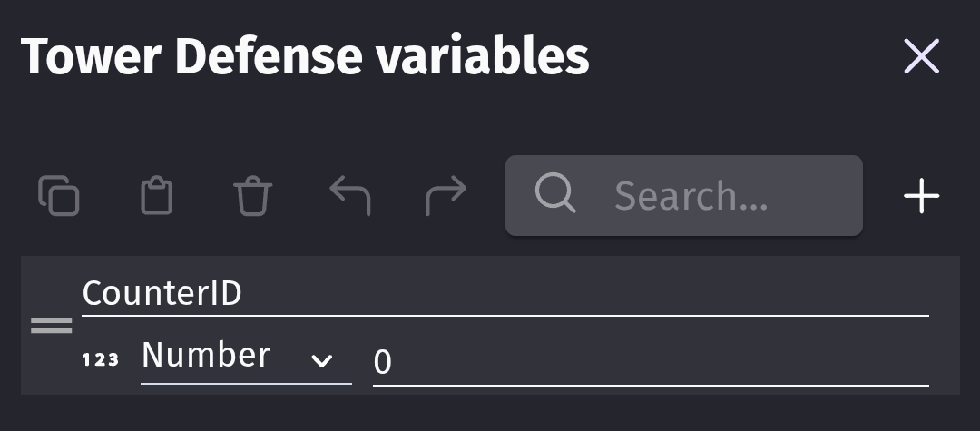Screen dimensions: 980x431
Task: Click the magnifying glass search icon
Action: click(554, 194)
